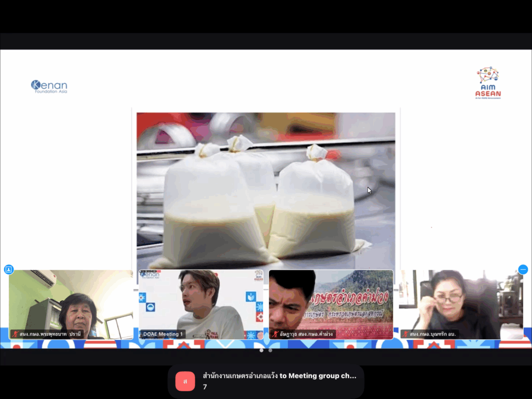This screenshot has width=532, height=399.
Task: Select the DOAE Meeting 1 video thumbnail
Action: [201, 304]
